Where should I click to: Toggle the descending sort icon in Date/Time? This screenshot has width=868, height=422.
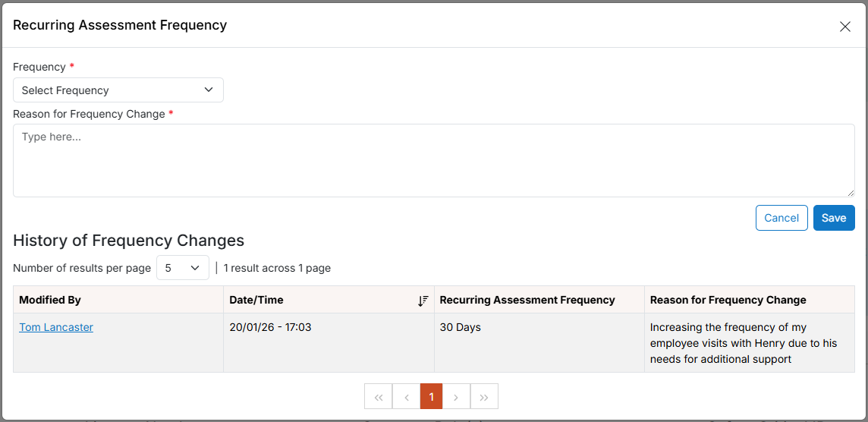423,301
